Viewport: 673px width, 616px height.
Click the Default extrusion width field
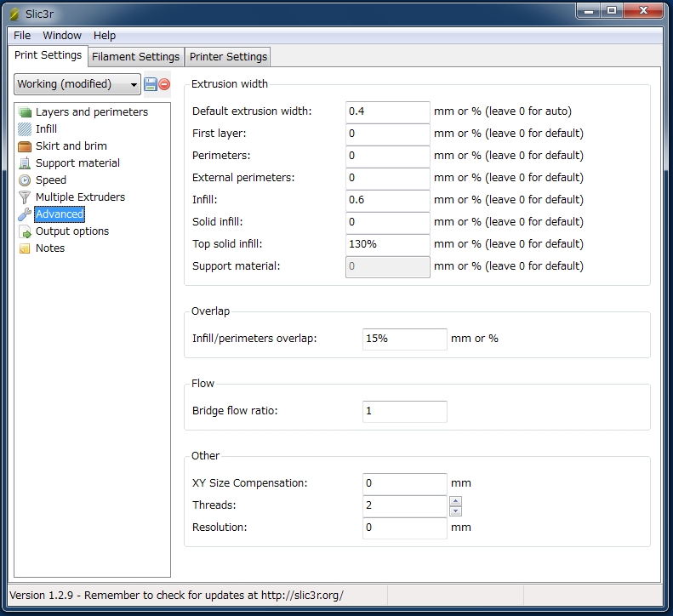(388, 111)
